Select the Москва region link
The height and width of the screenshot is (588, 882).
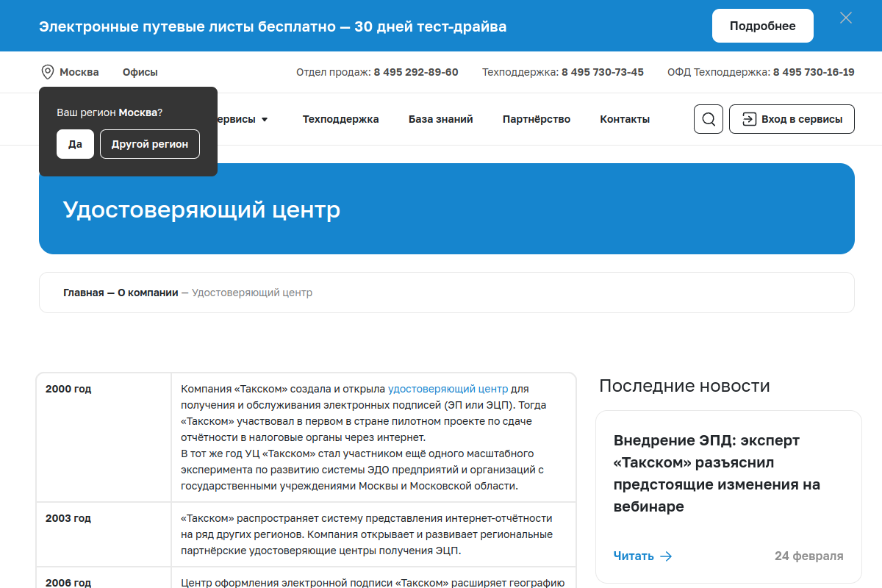(79, 72)
